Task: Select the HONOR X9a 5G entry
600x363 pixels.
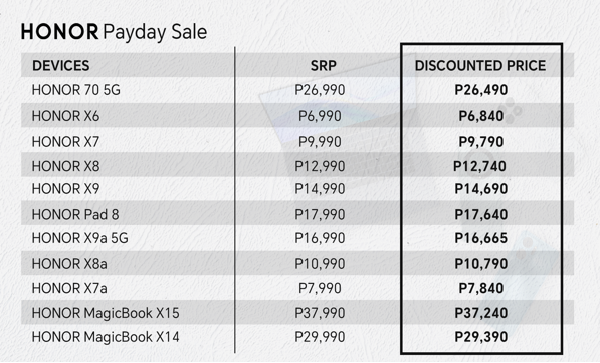Action: pos(80,238)
